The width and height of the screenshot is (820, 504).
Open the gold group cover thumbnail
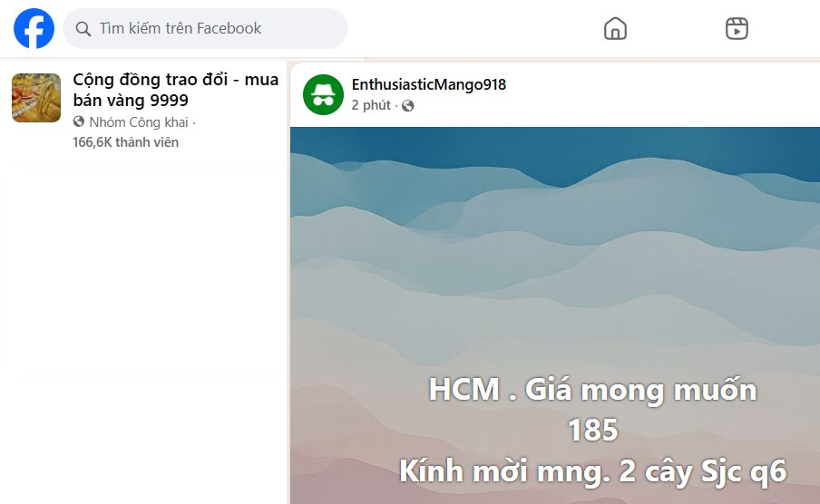[x=36, y=98]
